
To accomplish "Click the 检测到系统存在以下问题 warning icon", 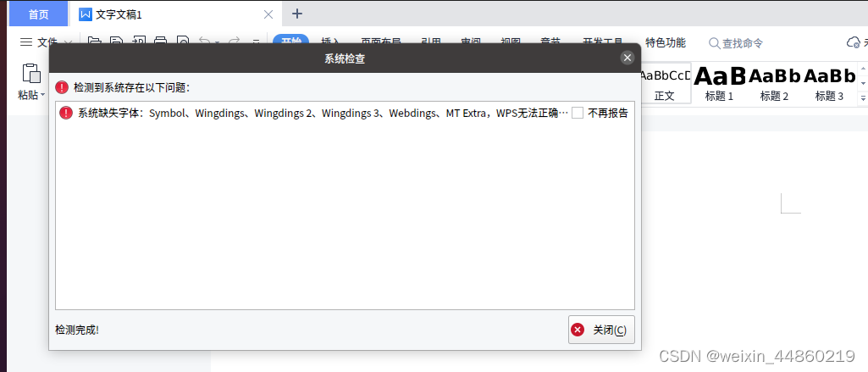I will (62, 87).
